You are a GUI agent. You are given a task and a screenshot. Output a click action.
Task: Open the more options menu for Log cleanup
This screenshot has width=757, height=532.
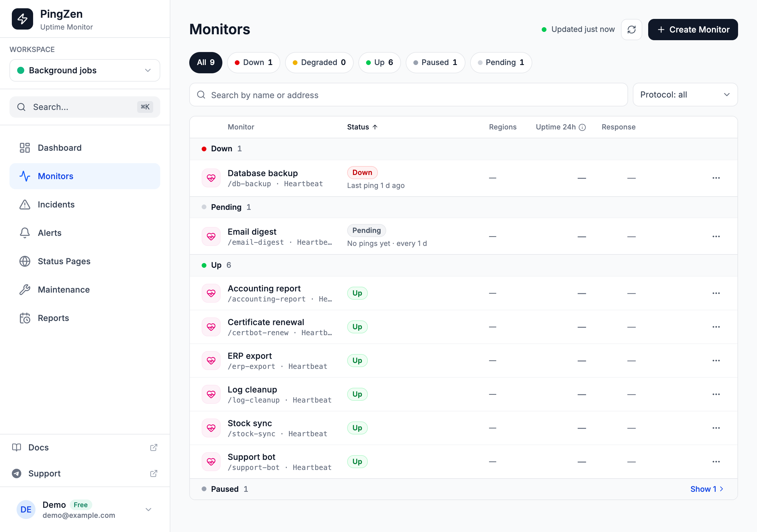tap(716, 394)
